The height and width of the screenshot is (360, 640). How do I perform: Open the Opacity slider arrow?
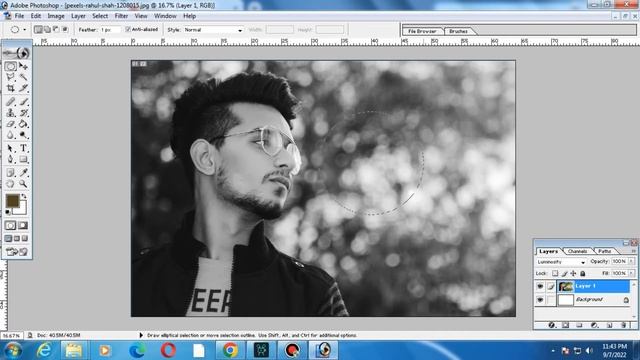click(631, 261)
